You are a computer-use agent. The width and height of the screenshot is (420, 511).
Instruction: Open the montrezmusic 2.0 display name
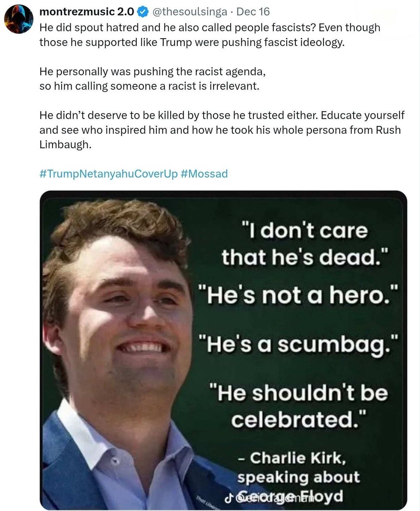(87, 12)
